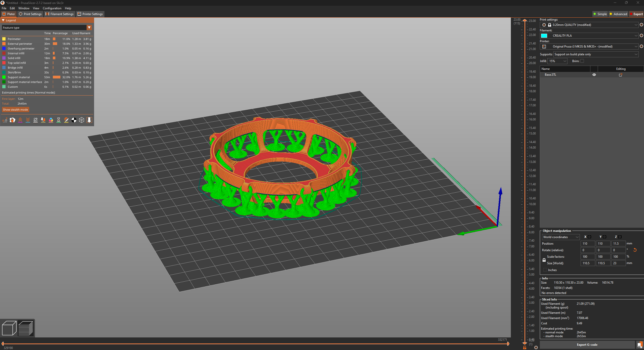Viewport: 644px width, 350px height.
Task: Toggle Custom G-codes gear-pencil icon
Action: tap(66, 120)
